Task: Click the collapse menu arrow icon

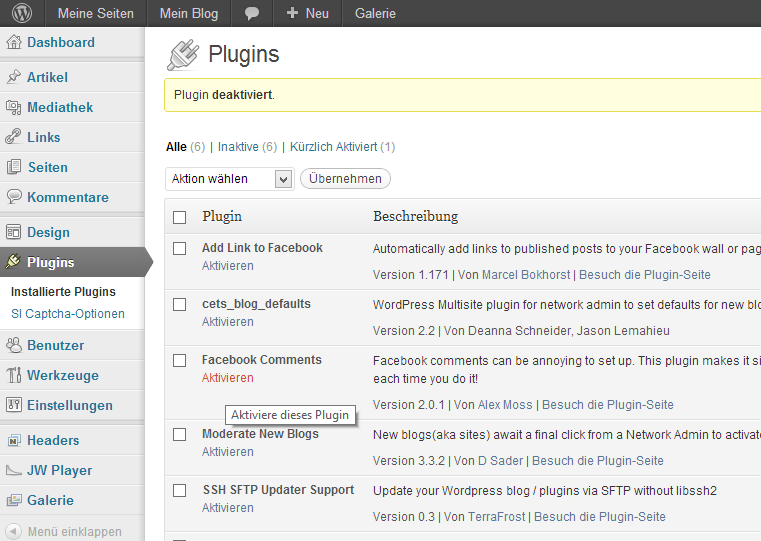Action: (14, 531)
